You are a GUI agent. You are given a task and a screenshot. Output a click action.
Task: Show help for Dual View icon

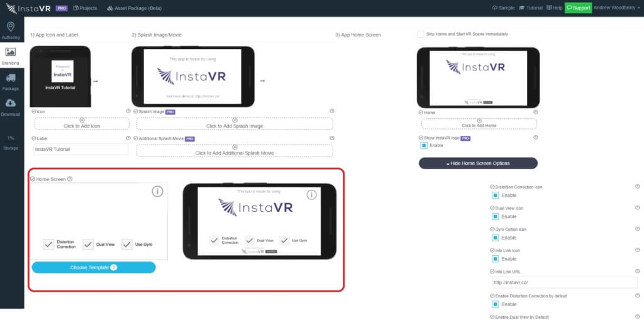pos(638,208)
